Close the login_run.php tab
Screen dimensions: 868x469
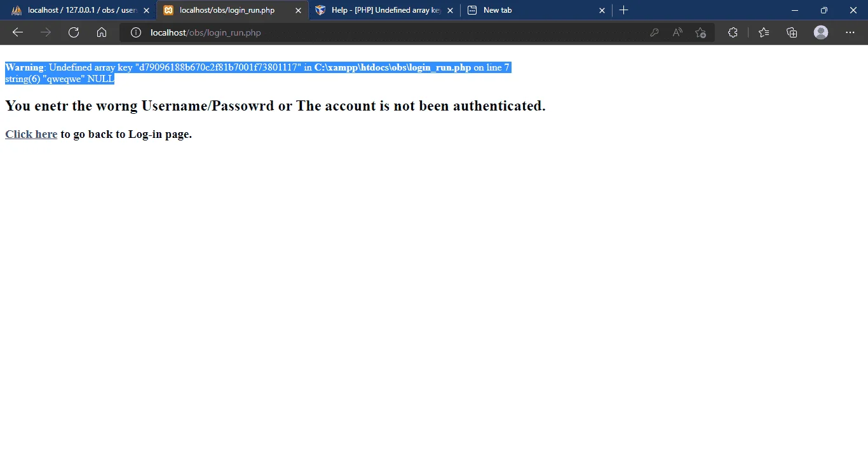(298, 10)
